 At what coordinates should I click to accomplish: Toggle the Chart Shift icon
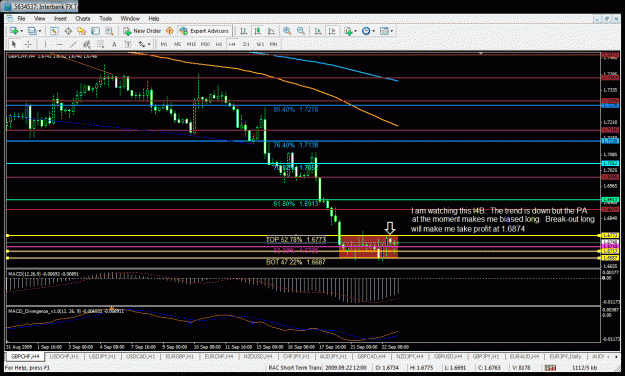tap(332, 31)
